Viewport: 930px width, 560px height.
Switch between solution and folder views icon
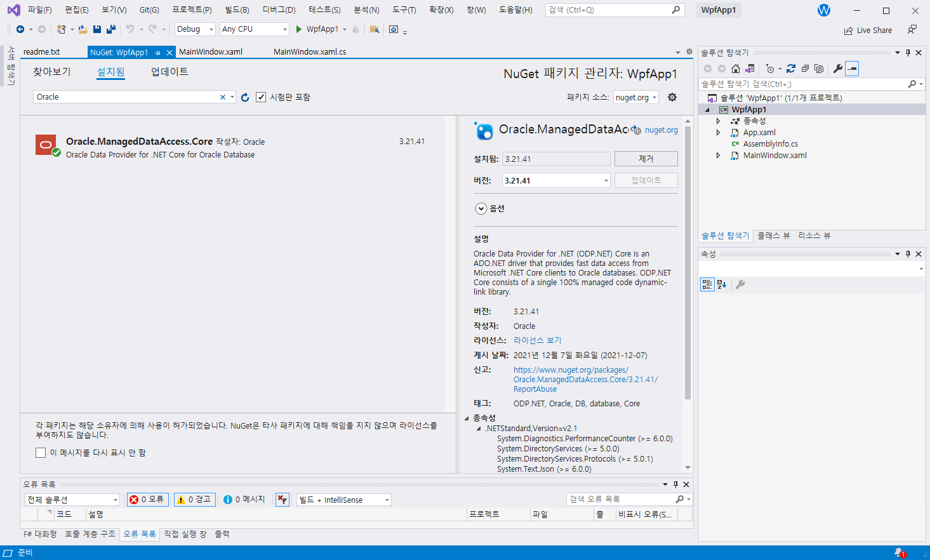[x=750, y=69]
